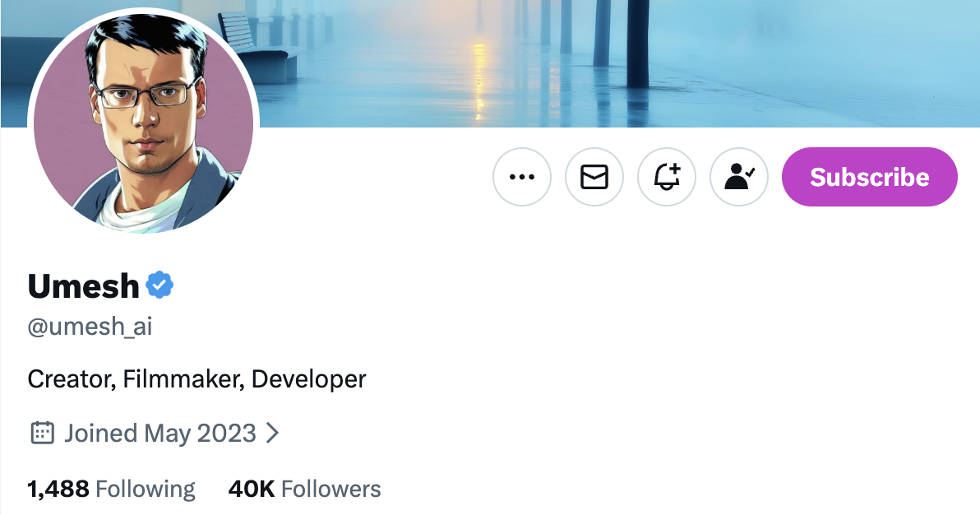
Task: Send a direct message via envelope icon
Action: tap(594, 177)
